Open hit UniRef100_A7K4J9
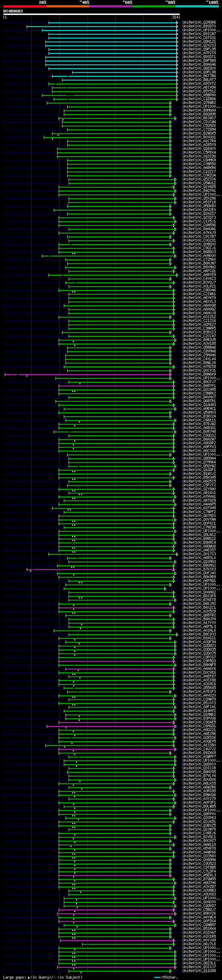This screenshot has width=222, height=980. (199, 233)
